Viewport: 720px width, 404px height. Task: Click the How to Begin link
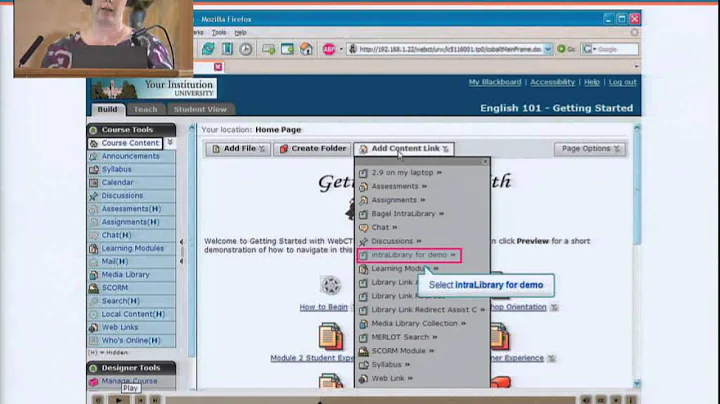323,307
